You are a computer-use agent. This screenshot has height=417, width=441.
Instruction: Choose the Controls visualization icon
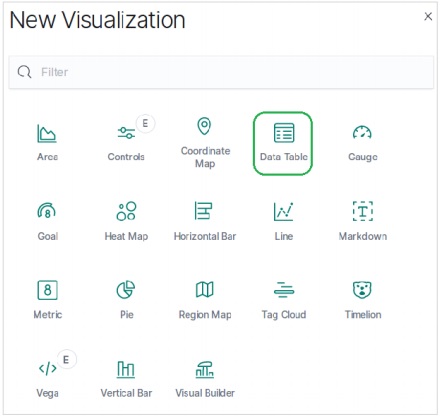[x=126, y=133]
